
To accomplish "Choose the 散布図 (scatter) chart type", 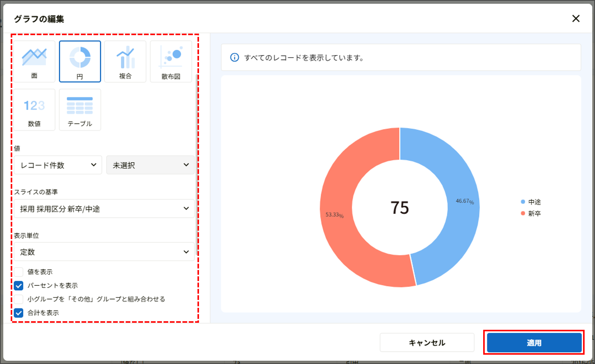I will pos(171,61).
